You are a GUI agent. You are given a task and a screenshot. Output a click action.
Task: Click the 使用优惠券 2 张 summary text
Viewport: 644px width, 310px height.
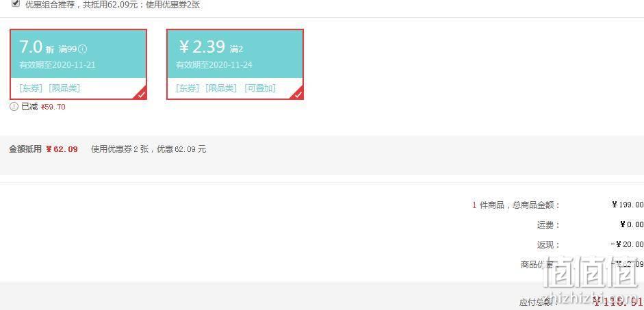coord(120,149)
